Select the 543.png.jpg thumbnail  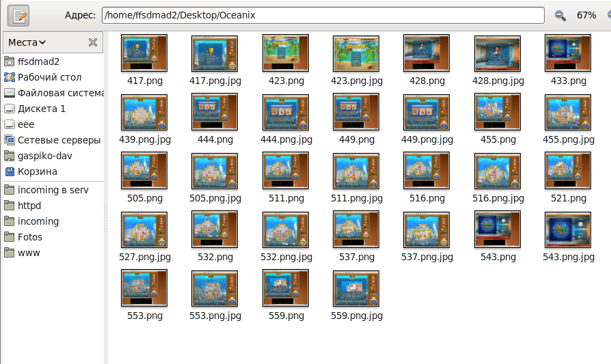568,229
